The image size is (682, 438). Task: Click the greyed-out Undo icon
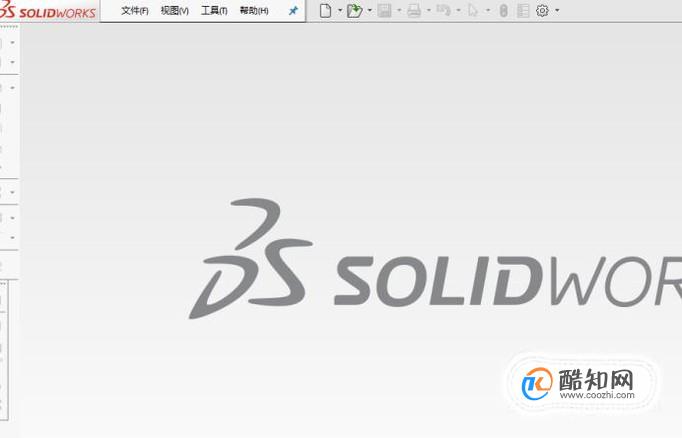click(444, 10)
